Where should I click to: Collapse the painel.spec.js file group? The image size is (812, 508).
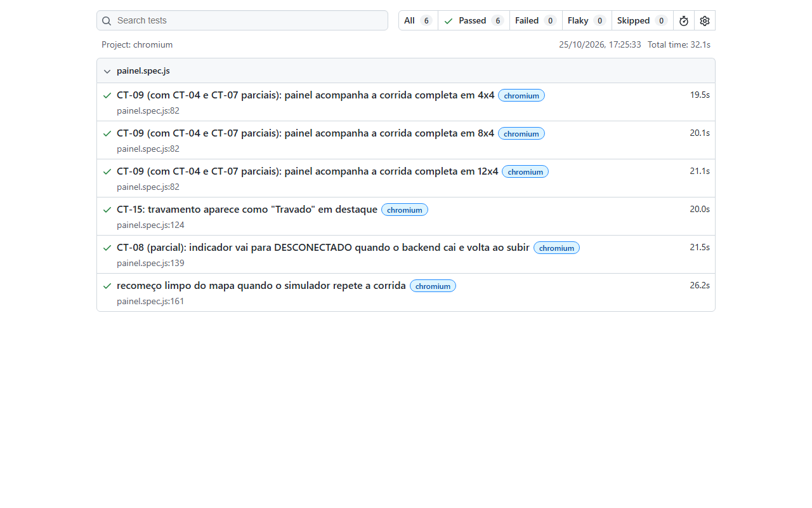107,71
